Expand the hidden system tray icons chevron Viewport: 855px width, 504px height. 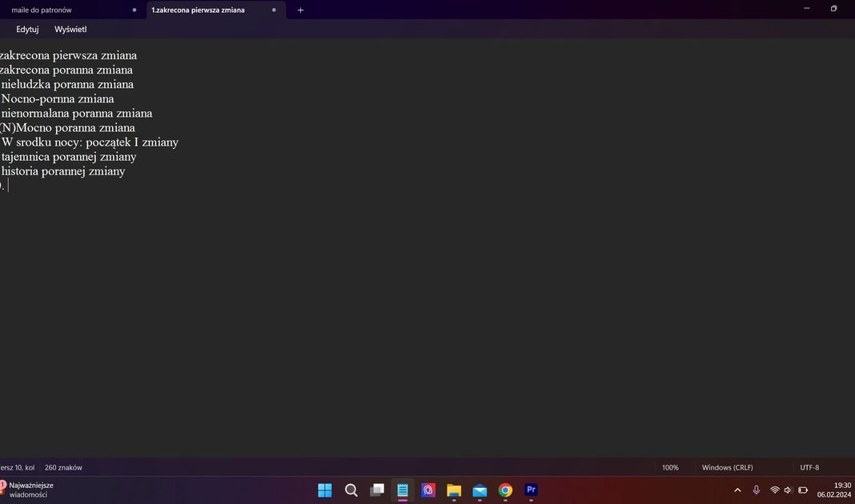[x=737, y=490]
